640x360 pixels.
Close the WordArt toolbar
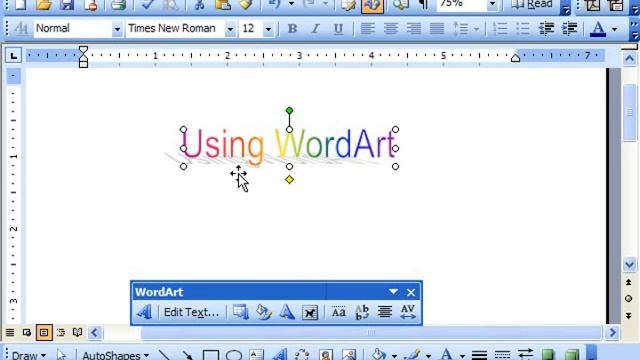click(x=411, y=292)
